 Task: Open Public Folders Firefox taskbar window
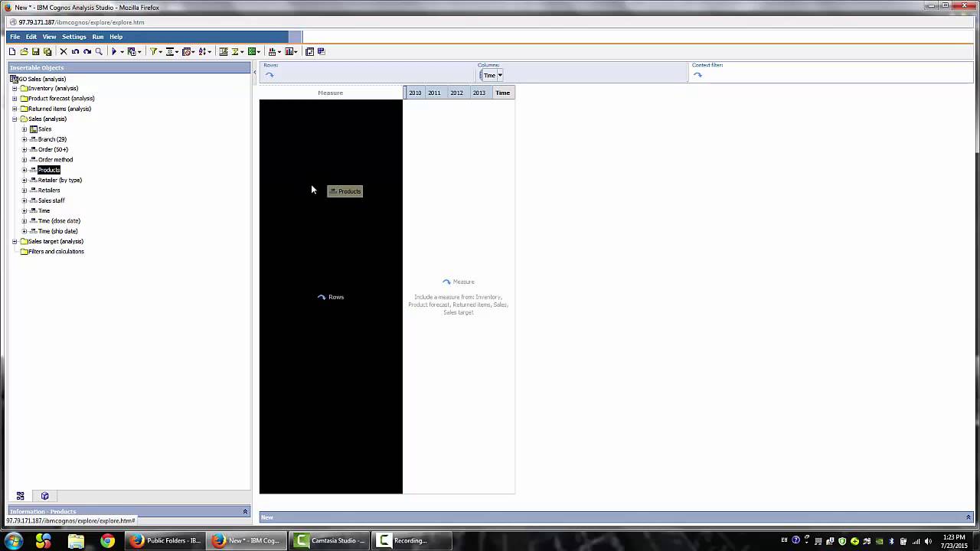click(165, 541)
